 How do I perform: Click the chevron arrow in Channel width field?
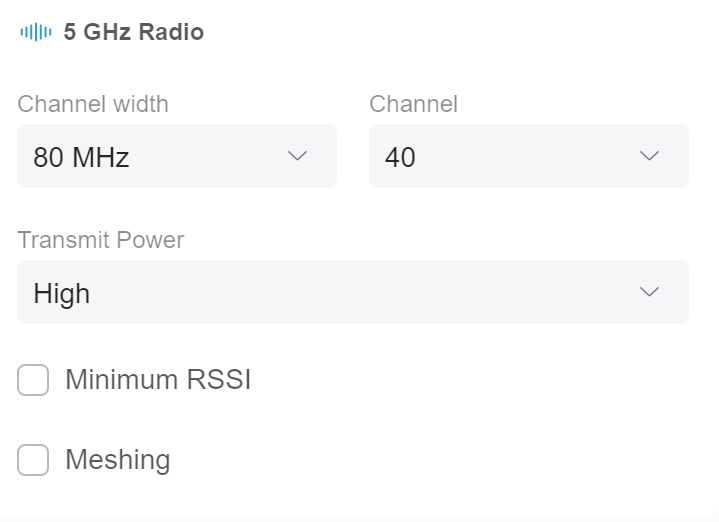[x=297, y=156]
